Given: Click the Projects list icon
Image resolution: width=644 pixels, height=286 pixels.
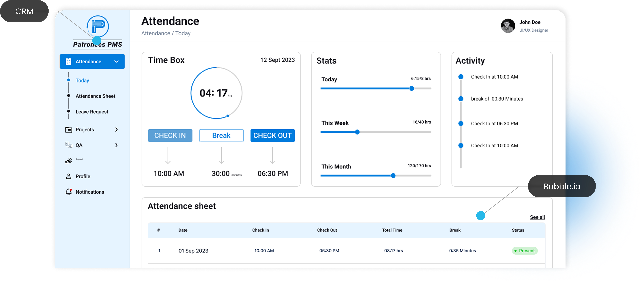Looking at the screenshot, I should coord(68,129).
